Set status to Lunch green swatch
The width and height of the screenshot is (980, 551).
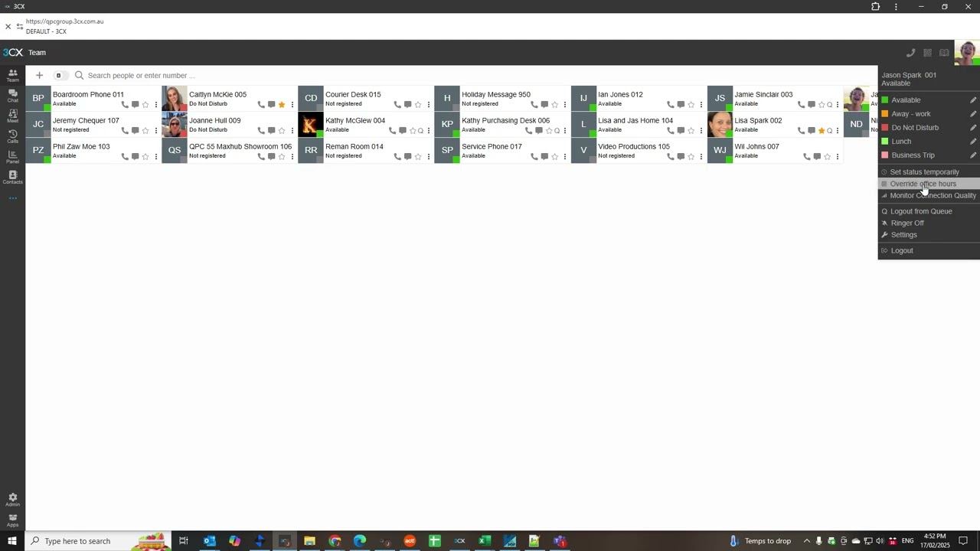[x=885, y=142]
